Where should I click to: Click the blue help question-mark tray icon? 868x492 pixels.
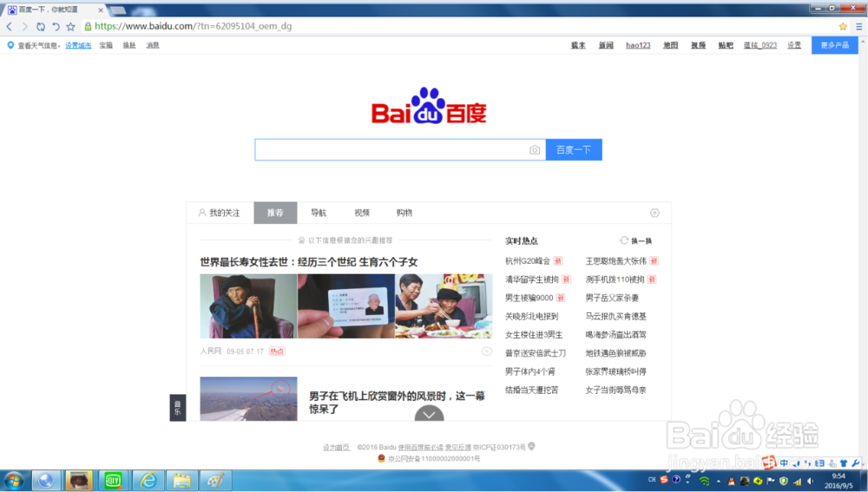click(x=676, y=480)
